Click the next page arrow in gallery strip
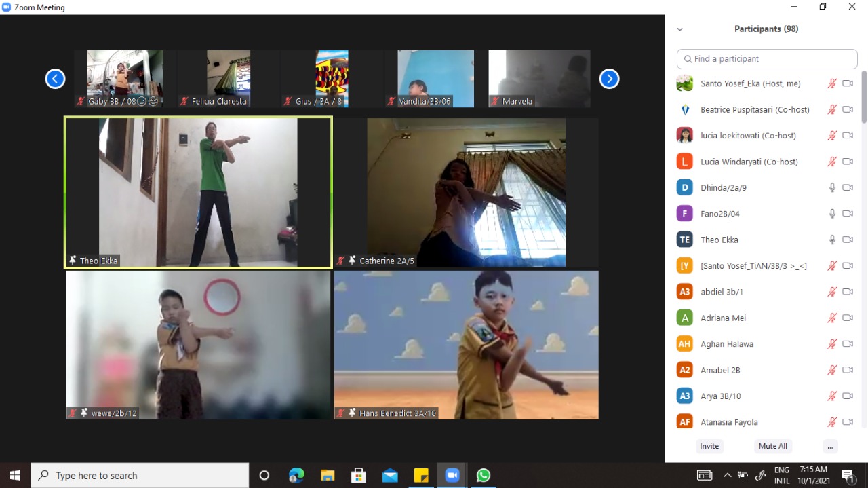Screen dimensions: 868x488 coord(609,79)
